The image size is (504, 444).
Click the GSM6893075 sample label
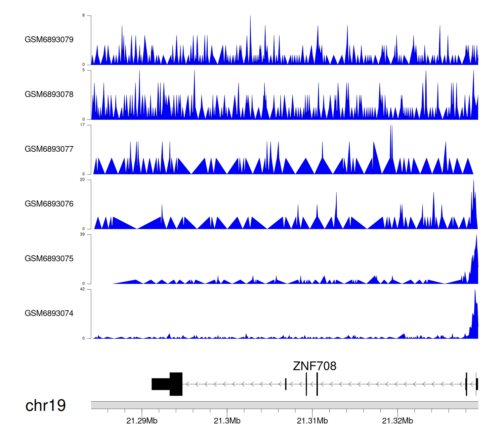click(x=49, y=259)
